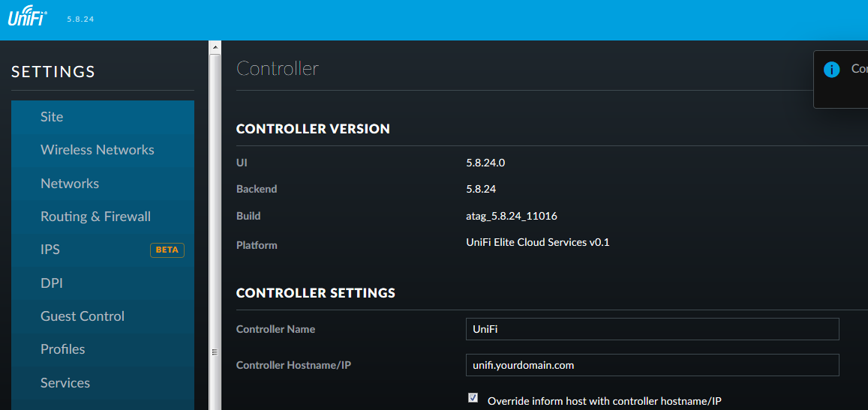
Task: Navigate to Guest Control settings
Action: coord(83,316)
